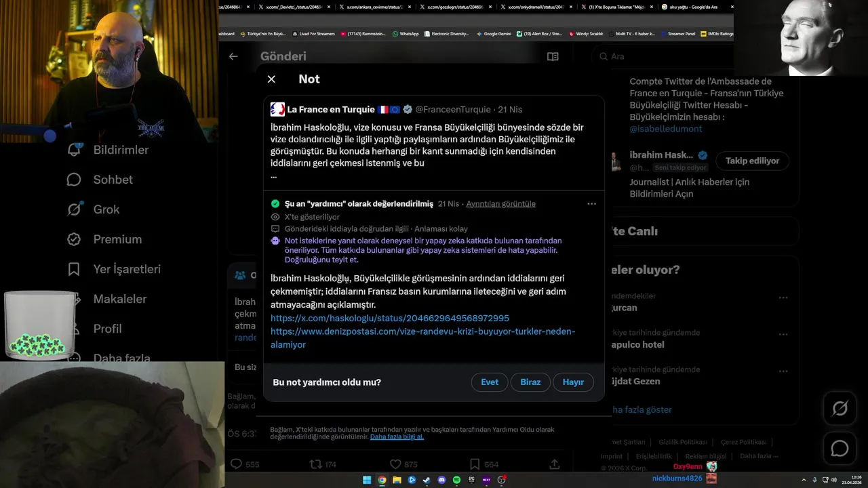Open options for the 'urcan' trend
Viewport: 868px width, 488px height.
(x=783, y=298)
